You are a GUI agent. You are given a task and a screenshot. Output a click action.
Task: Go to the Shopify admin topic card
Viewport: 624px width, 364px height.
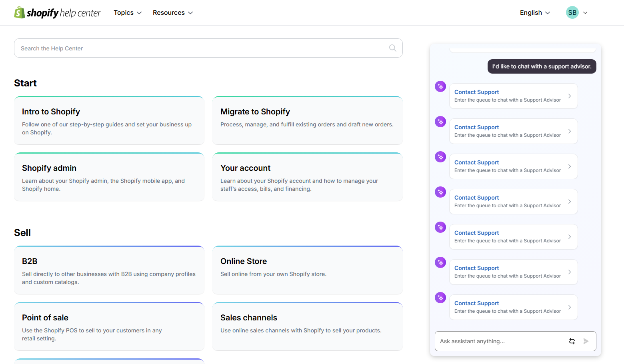point(109,177)
